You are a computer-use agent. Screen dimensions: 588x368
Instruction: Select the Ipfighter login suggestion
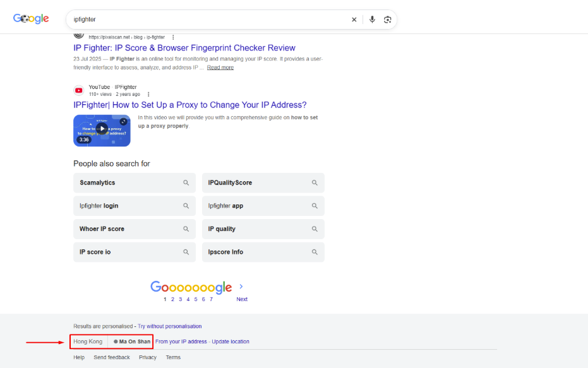[135, 206]
